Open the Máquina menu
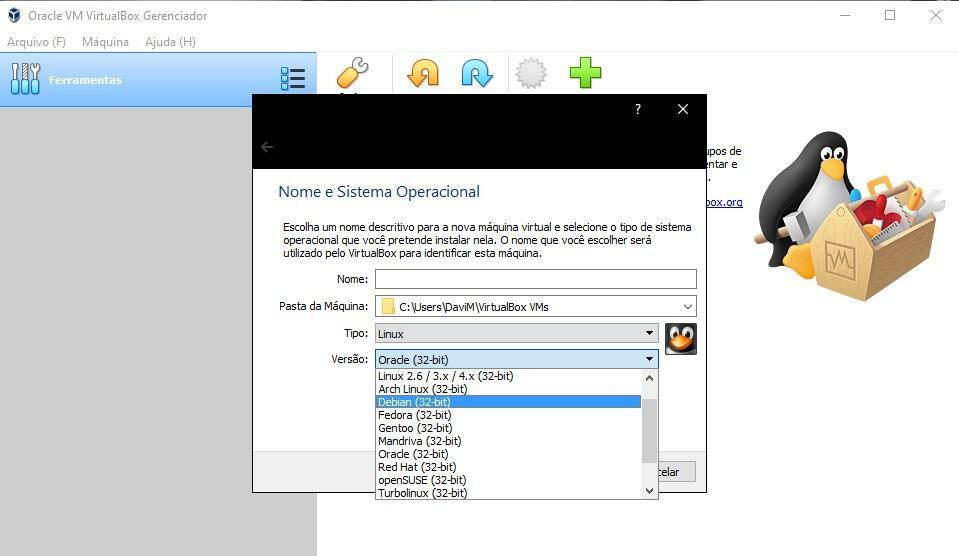 tap(105, 42)
